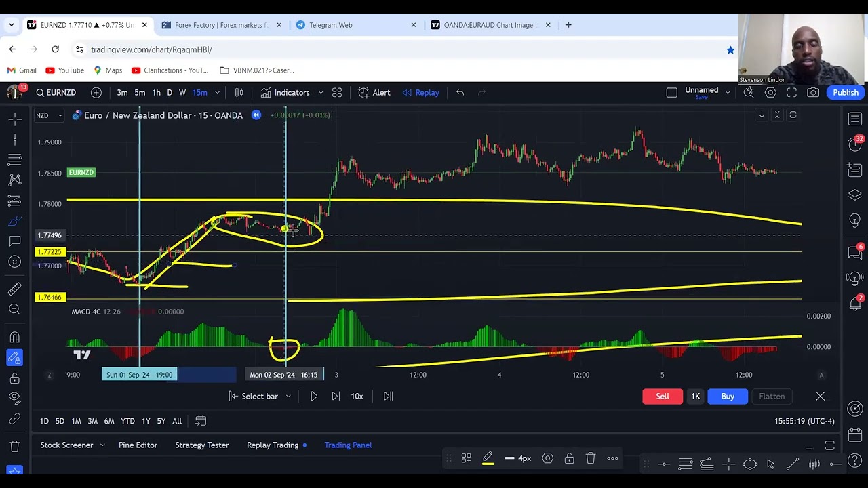
Task: Take a chart snapshot with camera icon
Action: [x=813, y=93]
